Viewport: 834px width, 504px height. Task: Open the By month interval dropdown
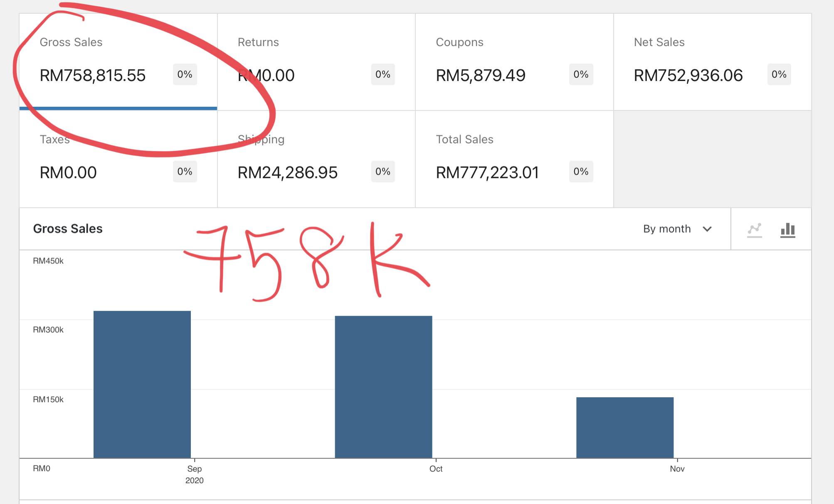click(x=678, y=229)
